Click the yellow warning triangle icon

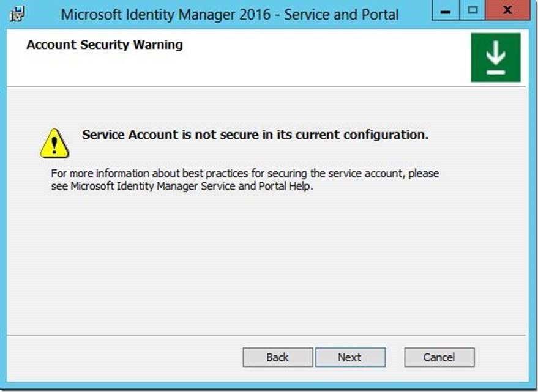[x=54, y=144]
